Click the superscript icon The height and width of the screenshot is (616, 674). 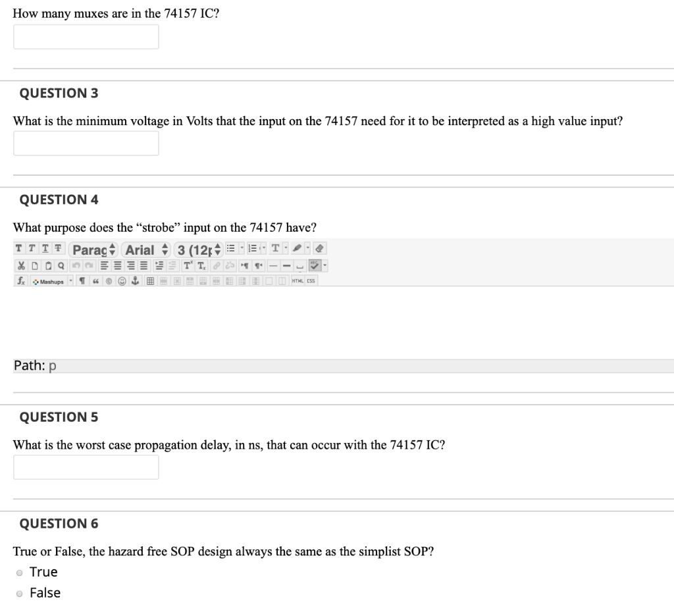188,265
